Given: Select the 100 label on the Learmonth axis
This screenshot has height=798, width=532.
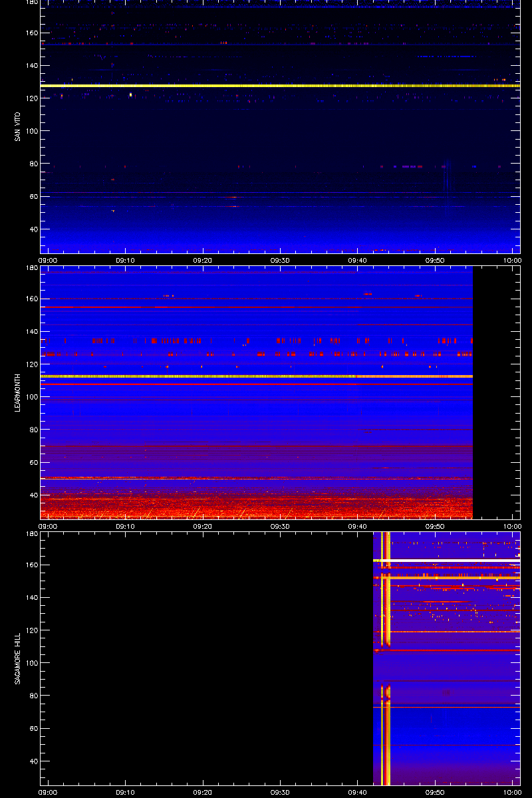Looking at the screenshot, I should coord(31,396).
